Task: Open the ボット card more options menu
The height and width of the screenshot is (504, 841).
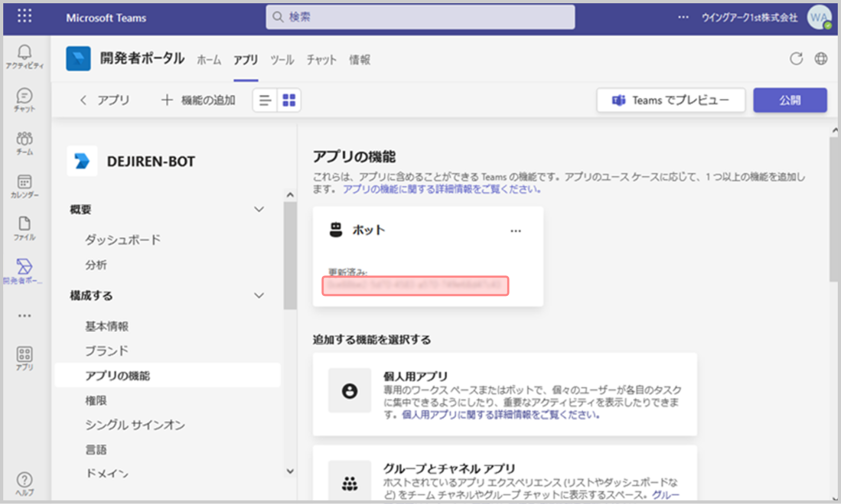Action: [515, 231]
